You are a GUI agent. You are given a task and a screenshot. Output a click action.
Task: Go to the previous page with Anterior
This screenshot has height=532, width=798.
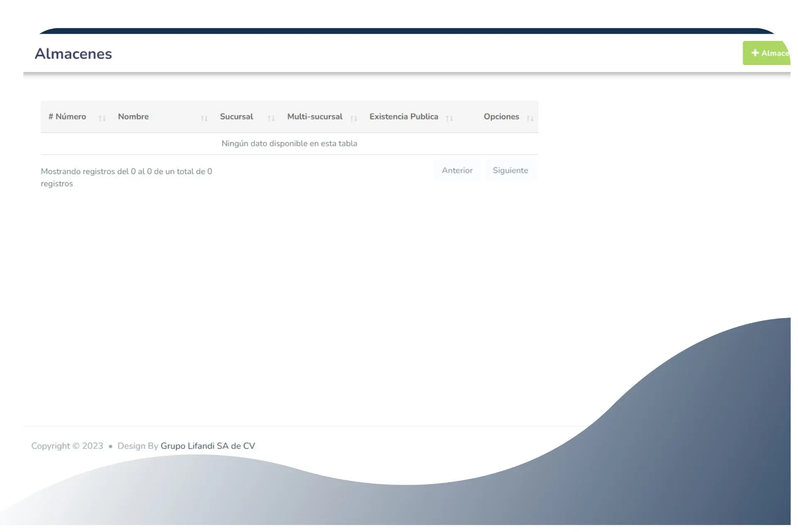click(457, 170)
